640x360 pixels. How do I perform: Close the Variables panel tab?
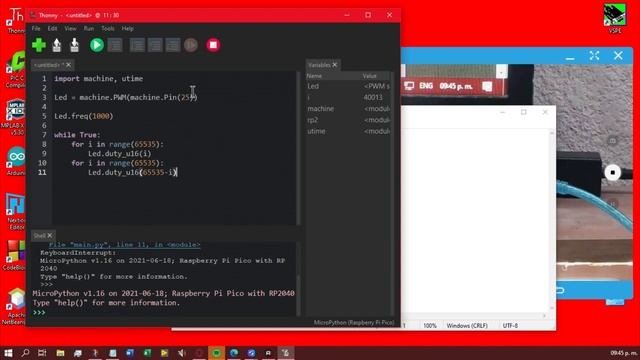tap(335, 65)
